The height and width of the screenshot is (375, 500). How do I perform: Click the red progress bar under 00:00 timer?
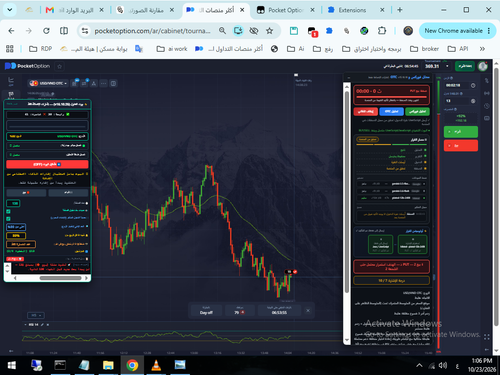tap(392, 97)
